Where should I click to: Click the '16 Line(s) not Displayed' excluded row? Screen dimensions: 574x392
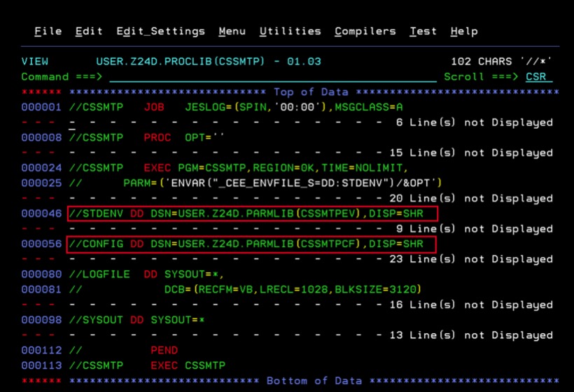[288, 304]
